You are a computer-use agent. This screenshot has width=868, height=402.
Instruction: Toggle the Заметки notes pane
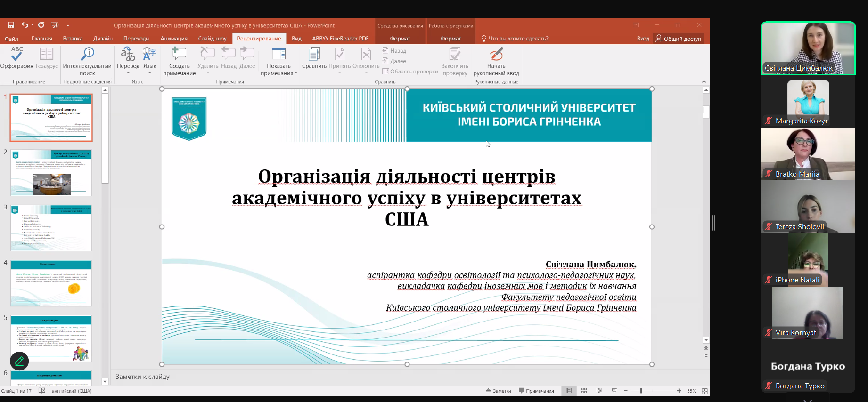pos(499,391)
